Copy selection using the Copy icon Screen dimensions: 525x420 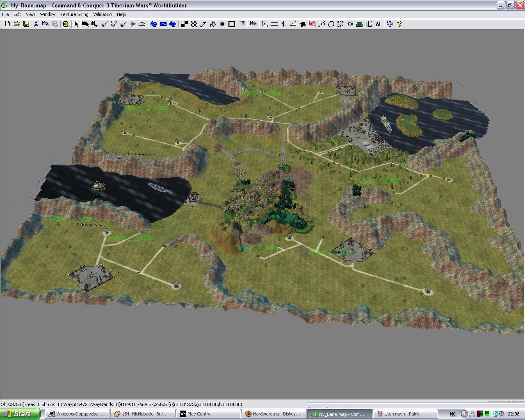(x=45, y=24)
